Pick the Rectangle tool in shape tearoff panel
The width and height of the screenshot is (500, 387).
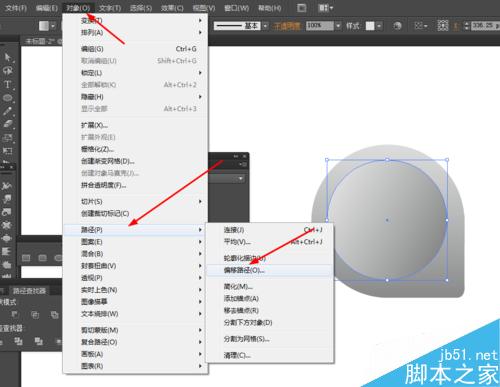coord(26,258)
